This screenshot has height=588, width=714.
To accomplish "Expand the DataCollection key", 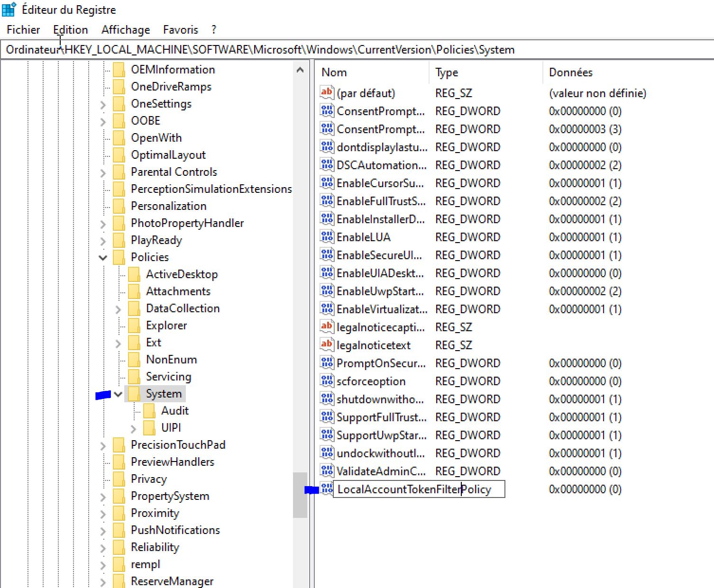I will click(x=118, y=309).
